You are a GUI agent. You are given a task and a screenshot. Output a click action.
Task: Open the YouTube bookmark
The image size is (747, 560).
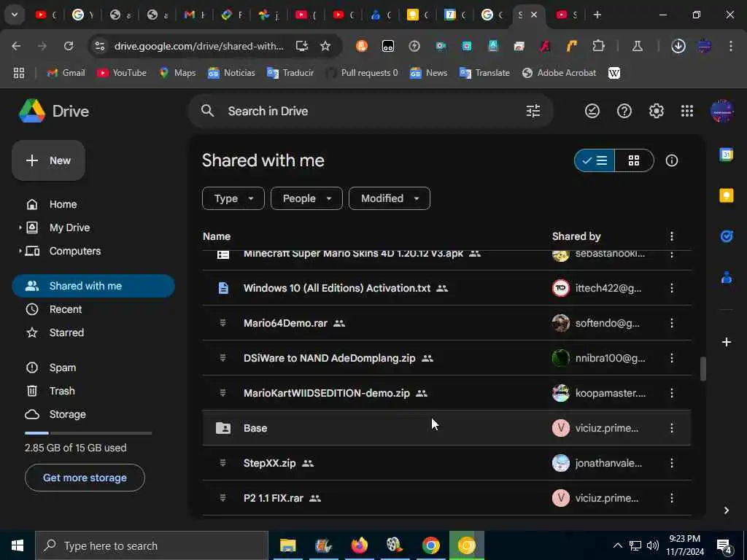pos(122,73)
